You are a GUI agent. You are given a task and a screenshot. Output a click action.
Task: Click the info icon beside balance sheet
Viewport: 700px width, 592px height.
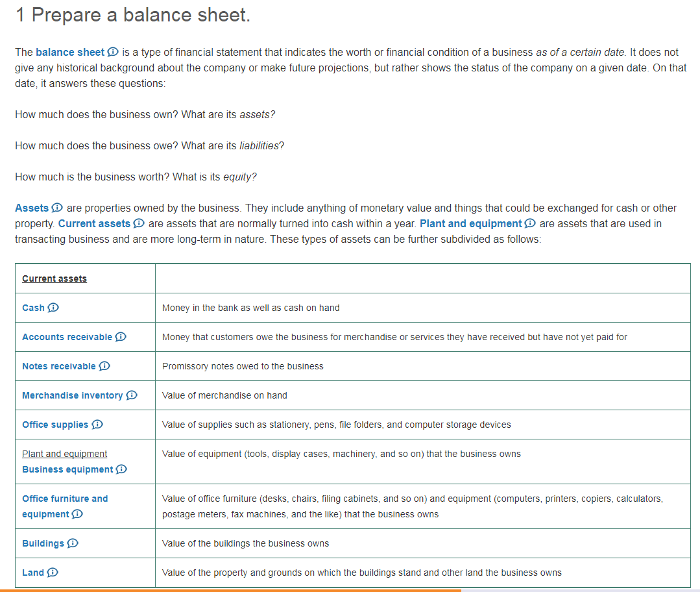(113, 53)
